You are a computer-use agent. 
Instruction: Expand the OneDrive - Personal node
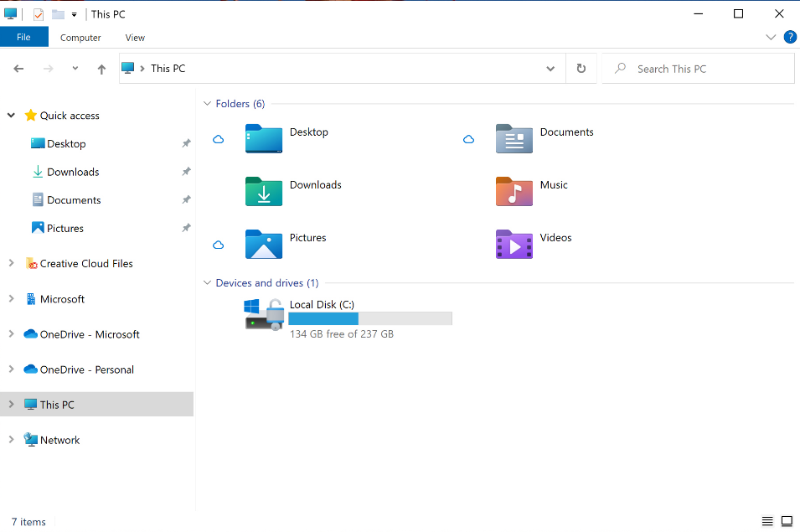pyautogui.click(x=11, y=369)
